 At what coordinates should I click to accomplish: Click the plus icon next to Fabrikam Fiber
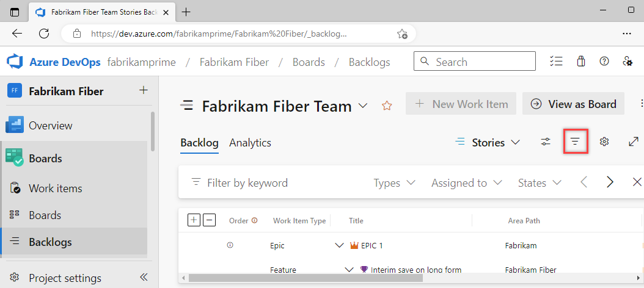[144, 90]
